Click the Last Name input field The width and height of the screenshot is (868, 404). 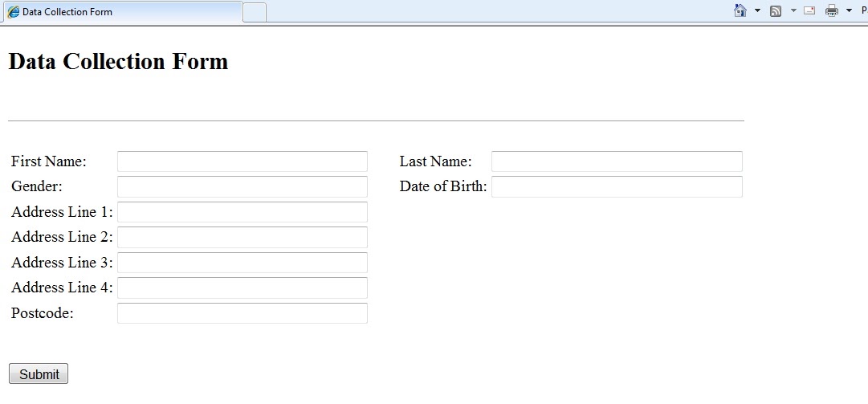pyautogui.click(x=617, y=161)
